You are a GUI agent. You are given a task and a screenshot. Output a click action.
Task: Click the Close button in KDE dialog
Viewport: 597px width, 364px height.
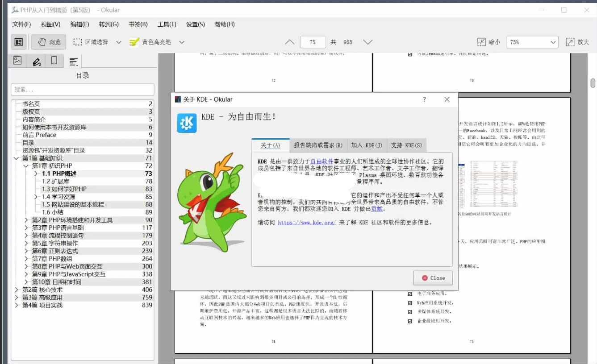click(x=432, y=278)
